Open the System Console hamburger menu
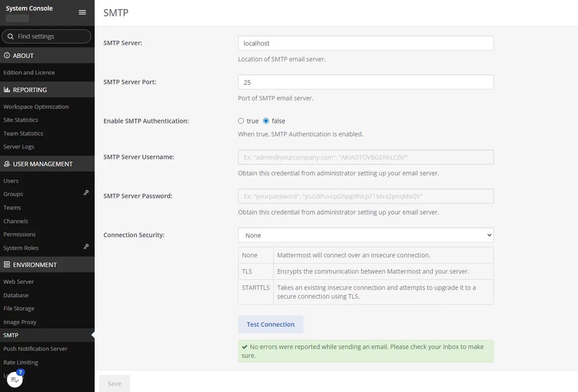 (82, 13)
